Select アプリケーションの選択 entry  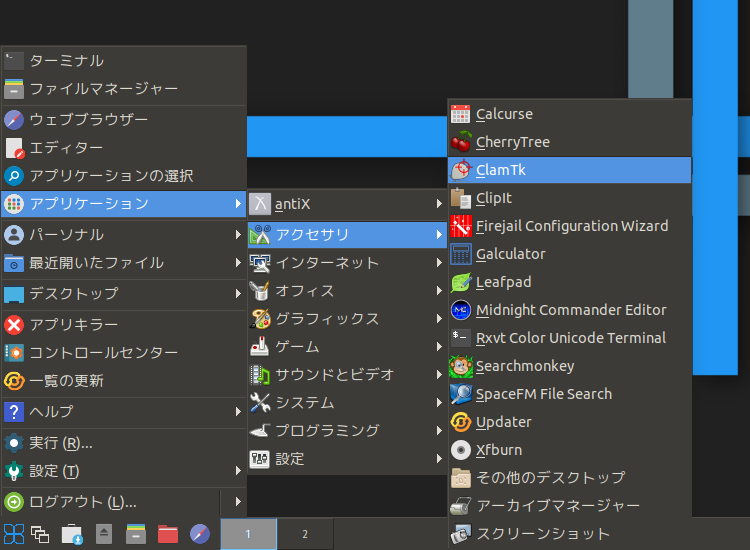(124, 176)
